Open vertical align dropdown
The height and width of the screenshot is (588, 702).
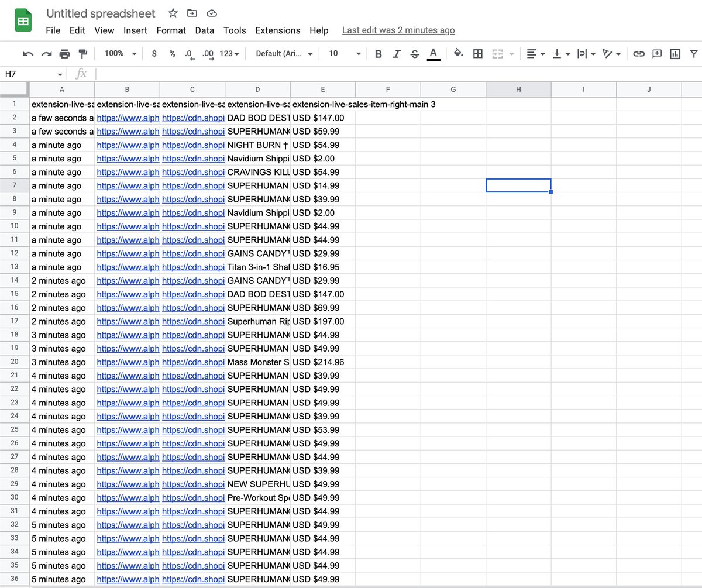pos(560,54)
